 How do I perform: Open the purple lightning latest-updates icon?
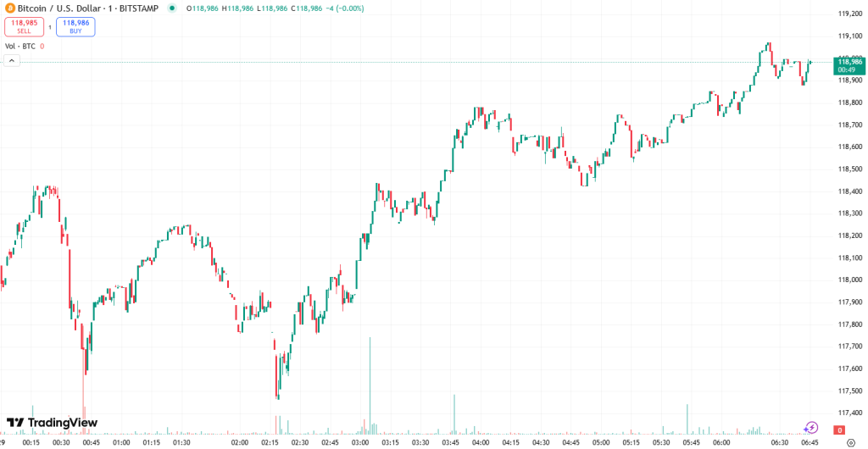click(811, 428)
